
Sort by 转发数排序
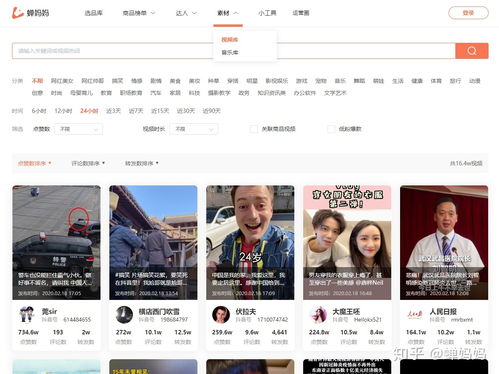[x=142, y=163]
